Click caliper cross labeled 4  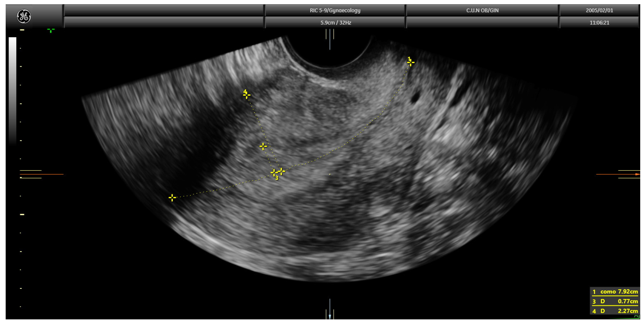[x=247, y=95]
